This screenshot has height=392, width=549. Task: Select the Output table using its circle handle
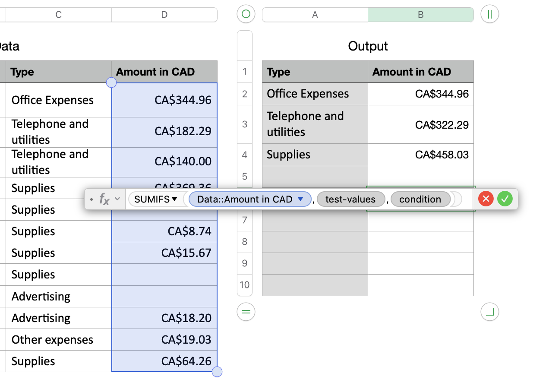point(246,14)
